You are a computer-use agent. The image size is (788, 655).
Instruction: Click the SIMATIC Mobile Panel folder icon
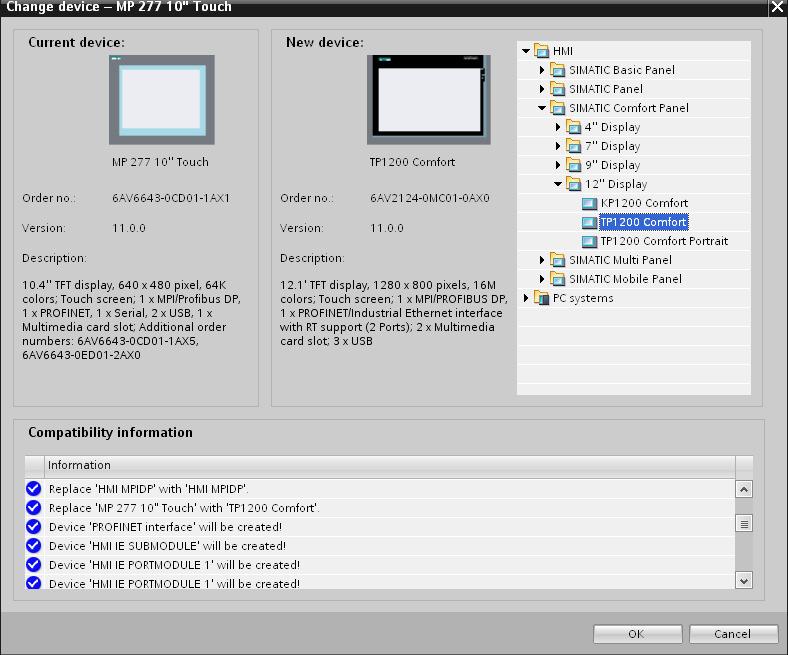point(557,279)
